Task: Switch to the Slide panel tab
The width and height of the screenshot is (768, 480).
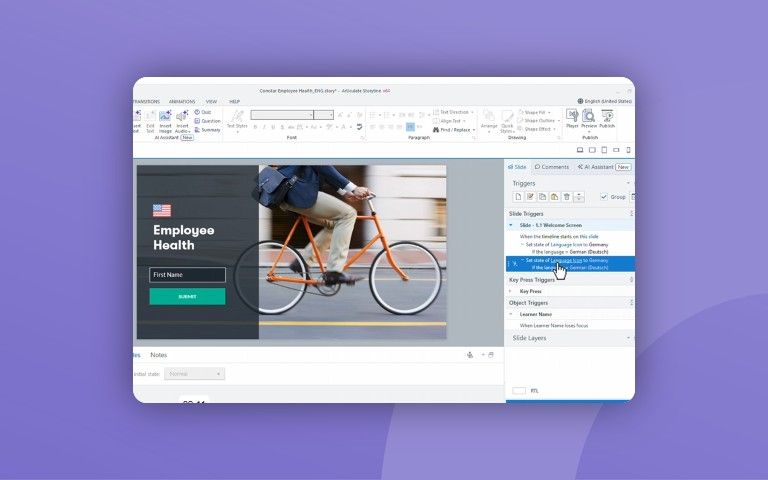Action: coord(517,167)
